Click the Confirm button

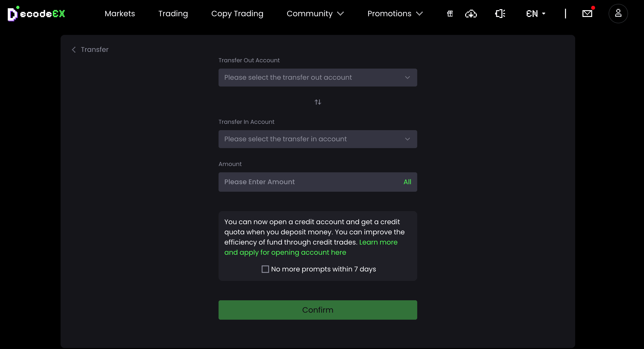tap(318, 310)
